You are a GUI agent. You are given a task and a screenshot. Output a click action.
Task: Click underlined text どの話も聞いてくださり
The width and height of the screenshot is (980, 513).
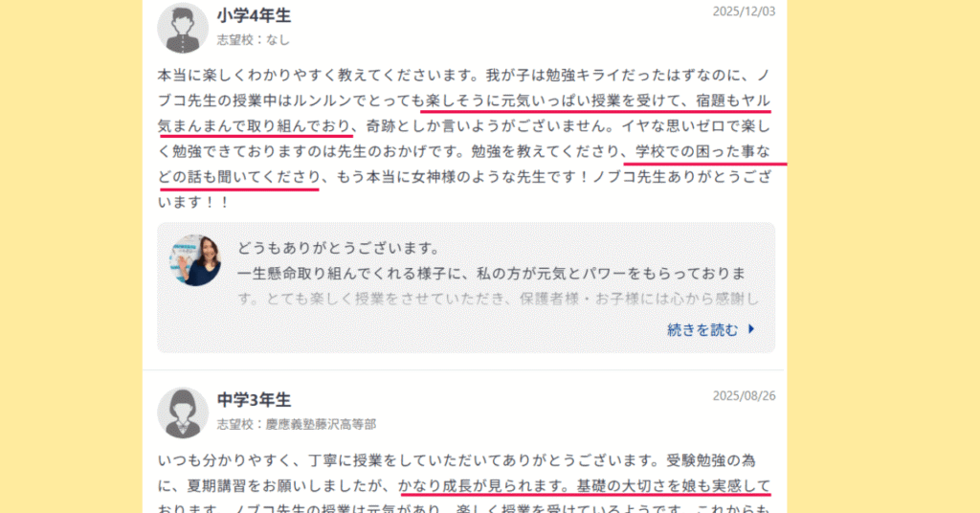(x=239, y=177)
